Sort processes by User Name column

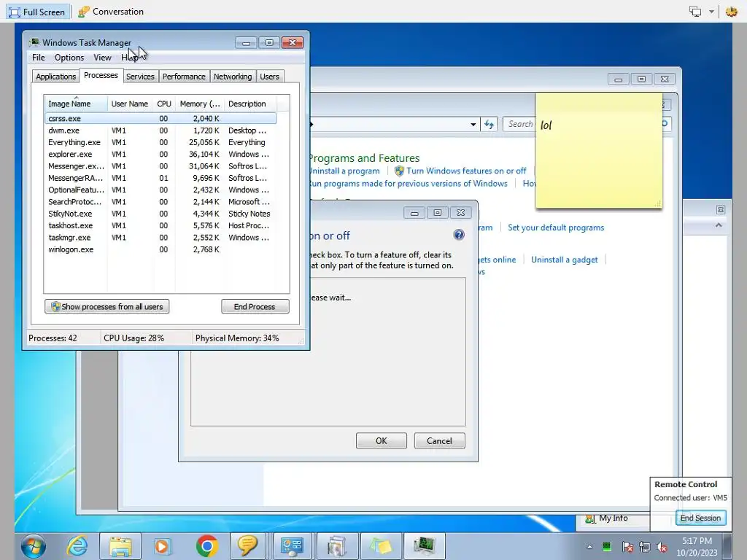[x=130, y=104]
